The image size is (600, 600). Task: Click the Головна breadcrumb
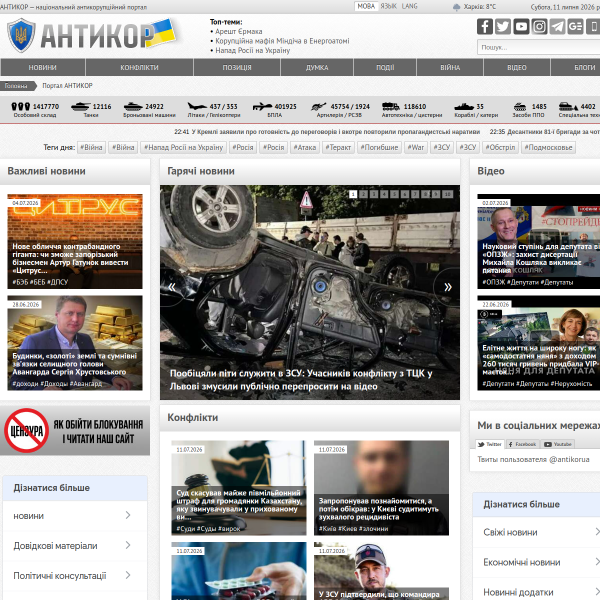(x=16, y=86)
